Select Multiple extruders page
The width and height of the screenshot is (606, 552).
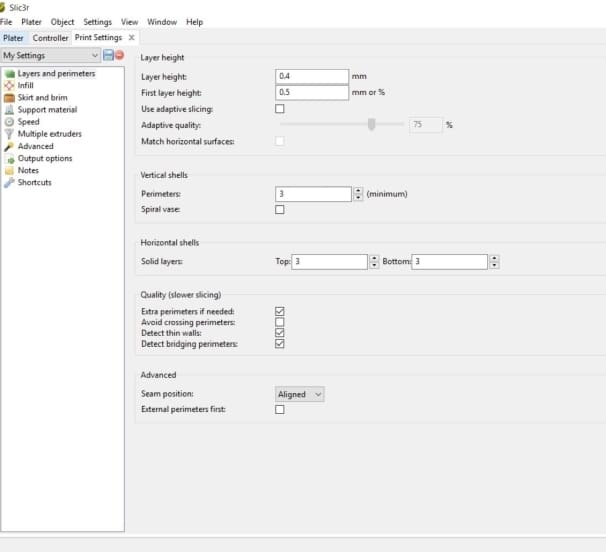[50, 134]
